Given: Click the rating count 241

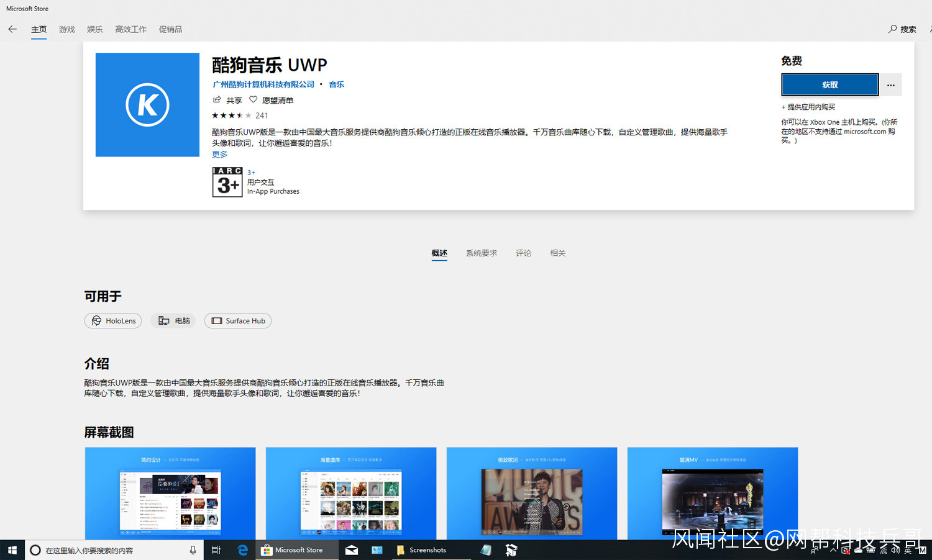Looking at the screenshot, I should pos(262,115).
